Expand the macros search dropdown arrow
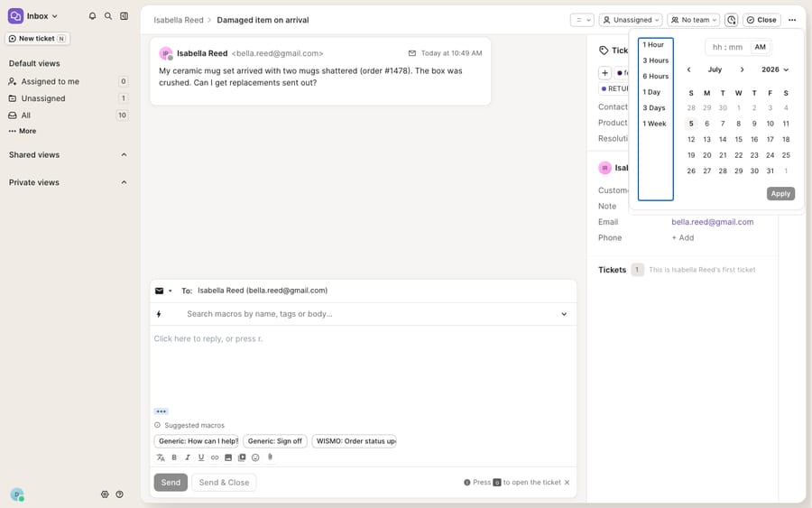This screenshot has height=508, width=812. [564, 314]
